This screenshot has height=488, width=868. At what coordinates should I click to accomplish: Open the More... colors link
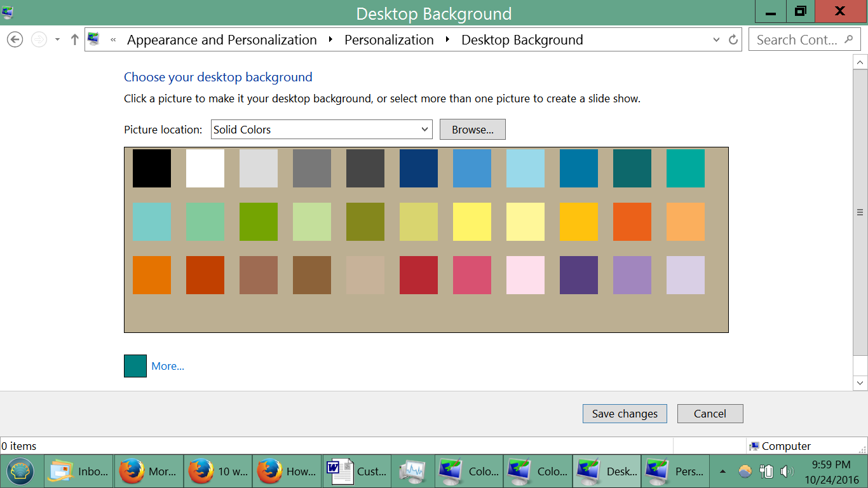pyautogui.click(x=168, y=366)
